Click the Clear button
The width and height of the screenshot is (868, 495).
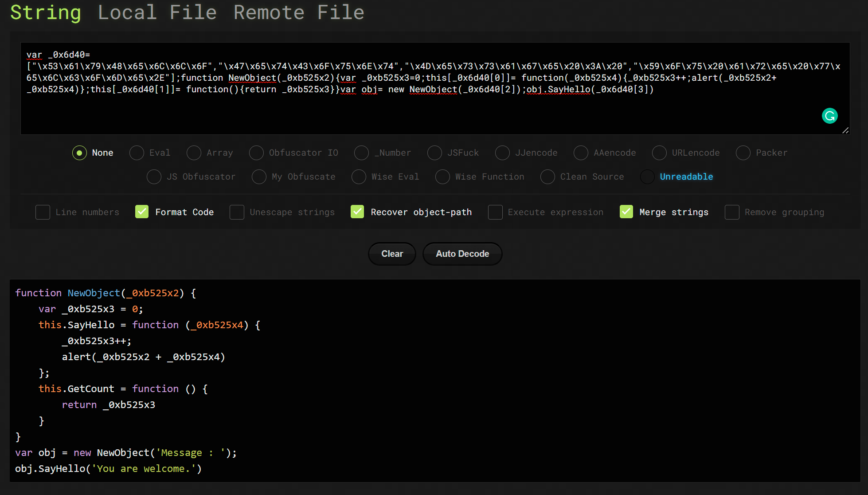(x=392, y=254)
